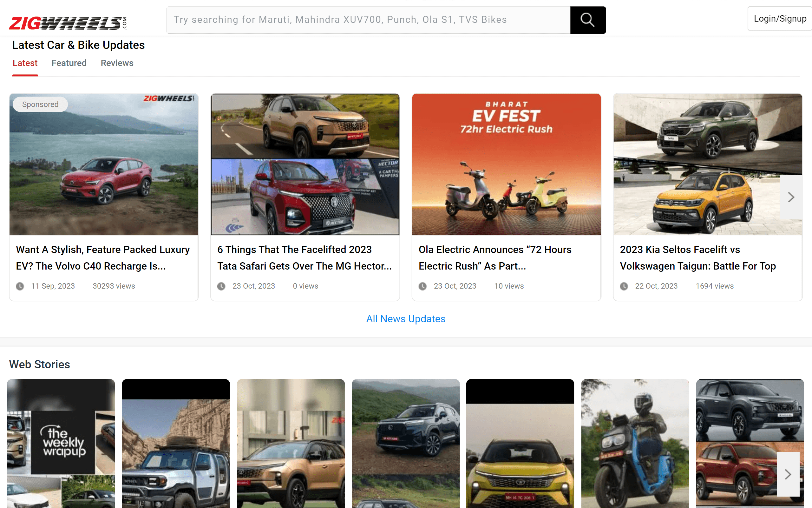This screenshot has height=508, width=812.
Task: Click the Web Stories heading
Action: click(x=40, y=364)
